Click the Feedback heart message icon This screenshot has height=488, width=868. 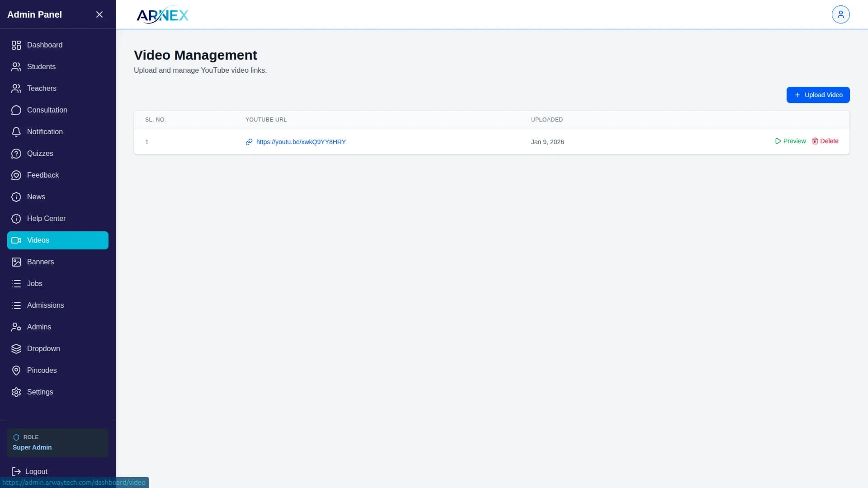pyautogui.click(x=16, y=175)
